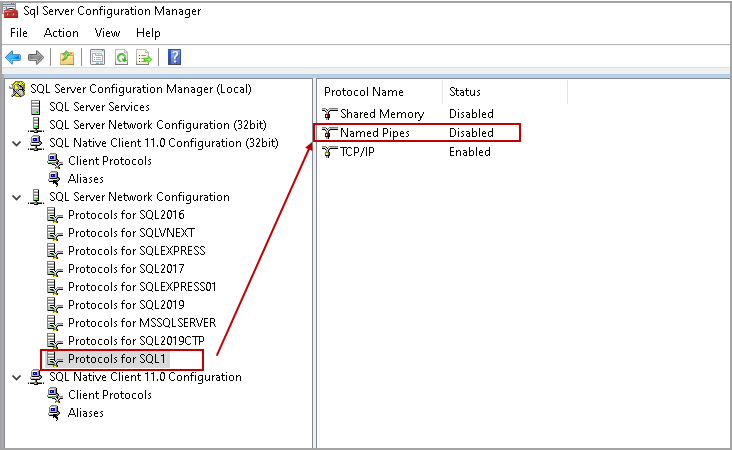This screenshot has height=450, width=732.
Task: Click the Shared Memory protocol icon
Action: coord(330,114)
